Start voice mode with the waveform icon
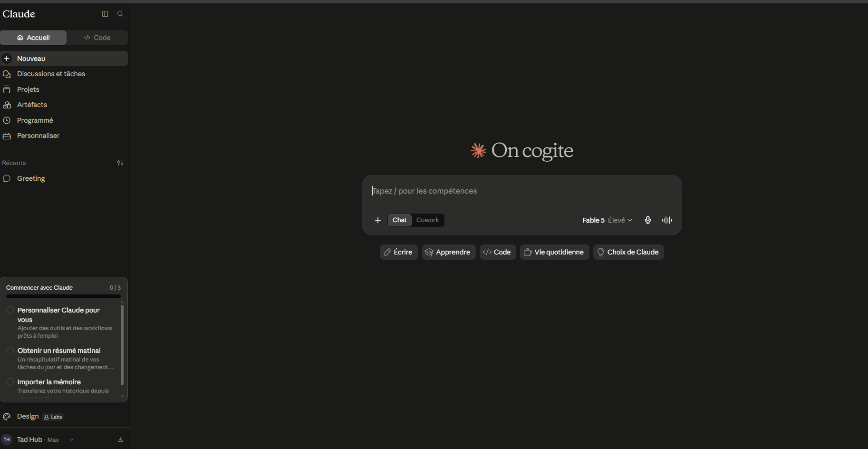The width and height of the screenshot is (868, 449). [x=667, y=220]
